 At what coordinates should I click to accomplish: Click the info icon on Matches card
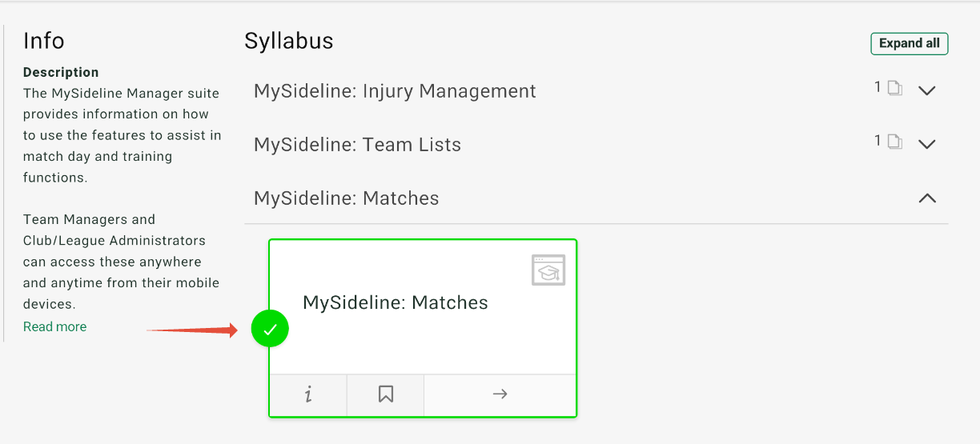308,394
